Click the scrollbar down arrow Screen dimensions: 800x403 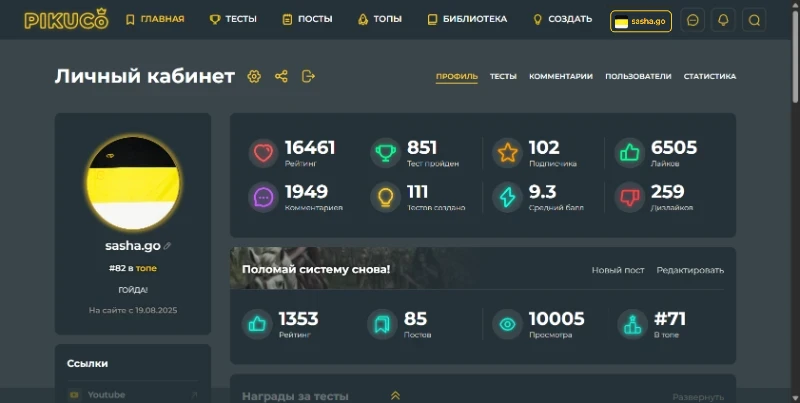click(795, 398)
